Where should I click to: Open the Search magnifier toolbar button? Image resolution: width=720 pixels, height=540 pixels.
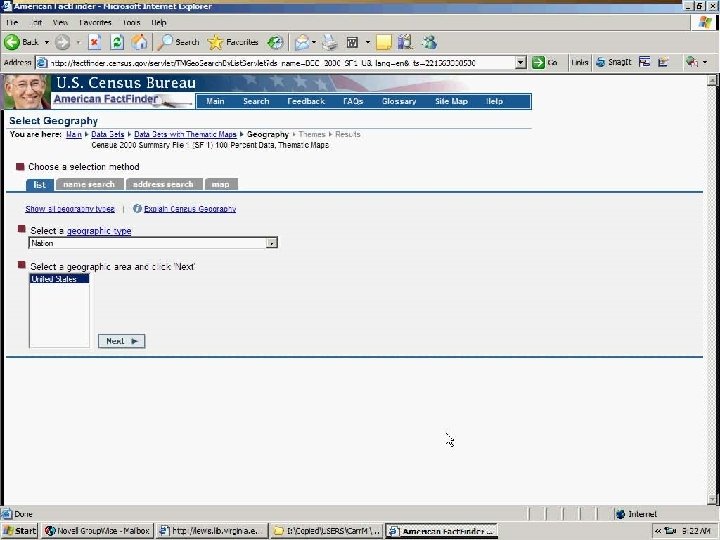pyautogui.click(x=178, y=42)
